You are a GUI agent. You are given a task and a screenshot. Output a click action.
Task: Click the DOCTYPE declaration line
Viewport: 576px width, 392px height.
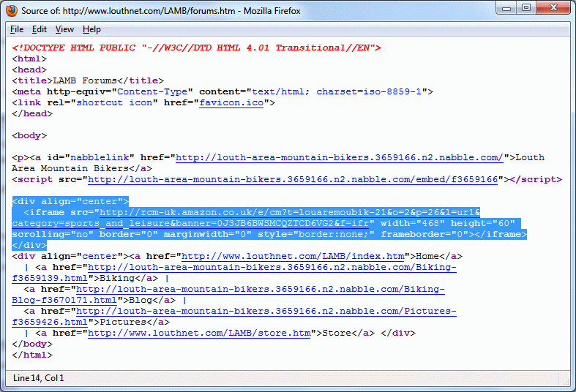(x=196, y=48)
